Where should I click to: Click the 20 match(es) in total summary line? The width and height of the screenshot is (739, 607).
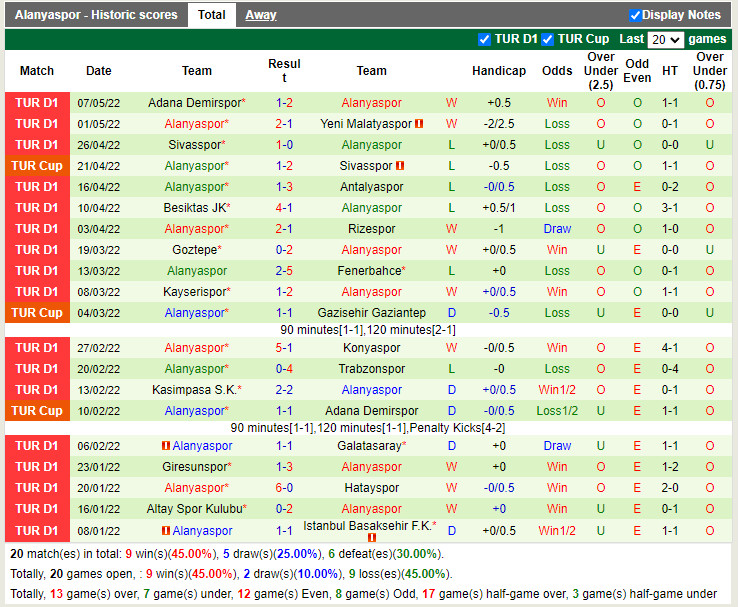(227, 554)
